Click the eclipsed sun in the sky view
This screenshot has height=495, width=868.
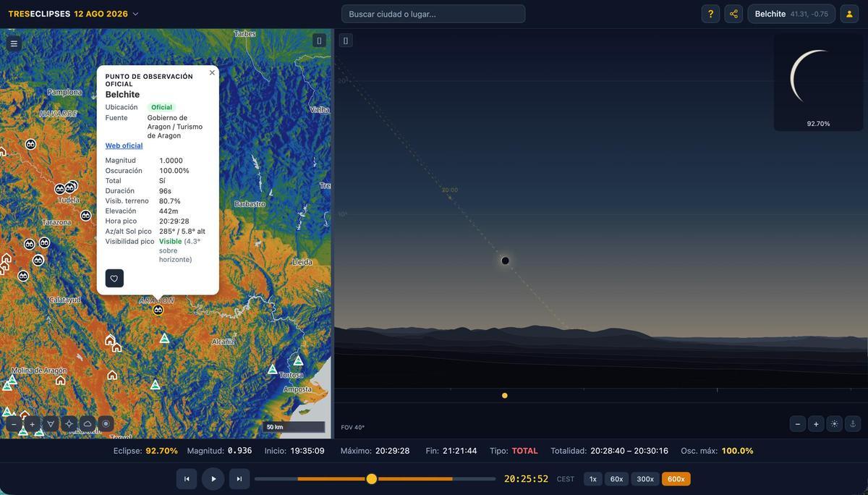(506, 261)
